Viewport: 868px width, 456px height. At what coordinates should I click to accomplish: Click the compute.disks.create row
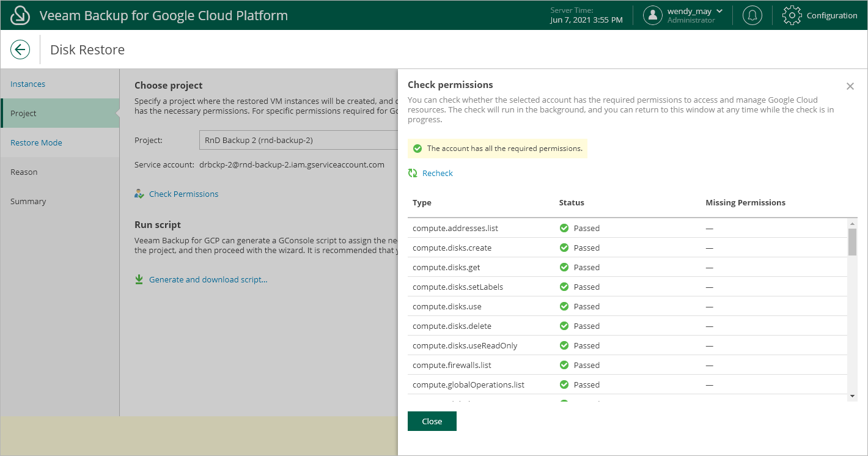pos(628,248)
